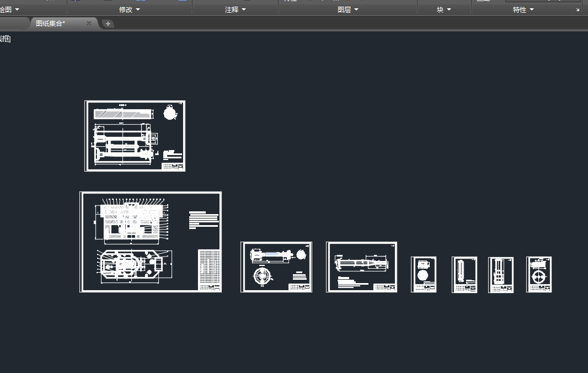This screenshot has width=588, height=373.
Task: Expand the 注释 panel dropdown
Action: tap(235, 10)
